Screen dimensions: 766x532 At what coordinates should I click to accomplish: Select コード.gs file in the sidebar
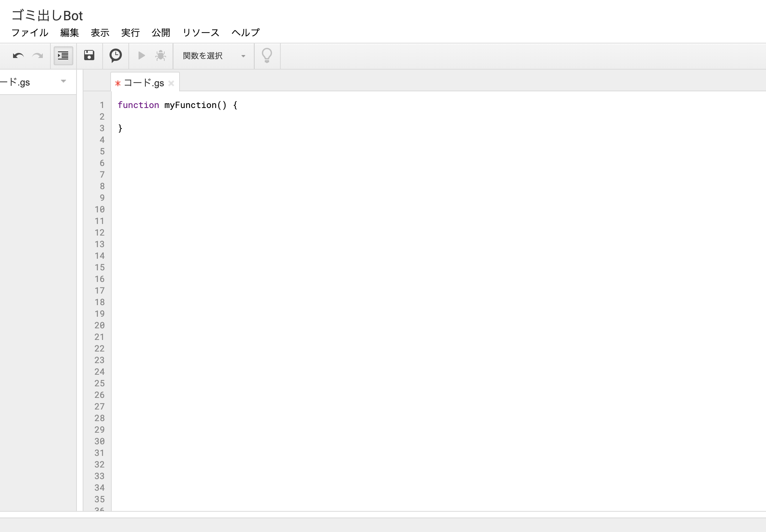15,83
